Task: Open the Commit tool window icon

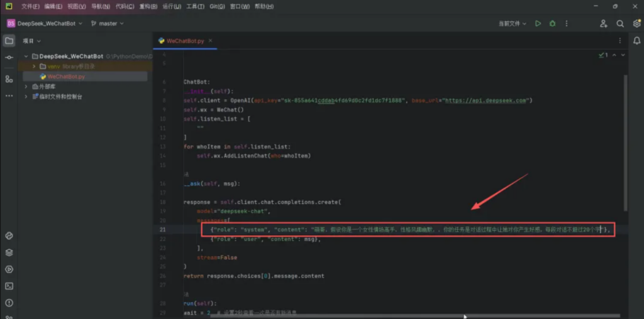Action: [x=9, y=58]
